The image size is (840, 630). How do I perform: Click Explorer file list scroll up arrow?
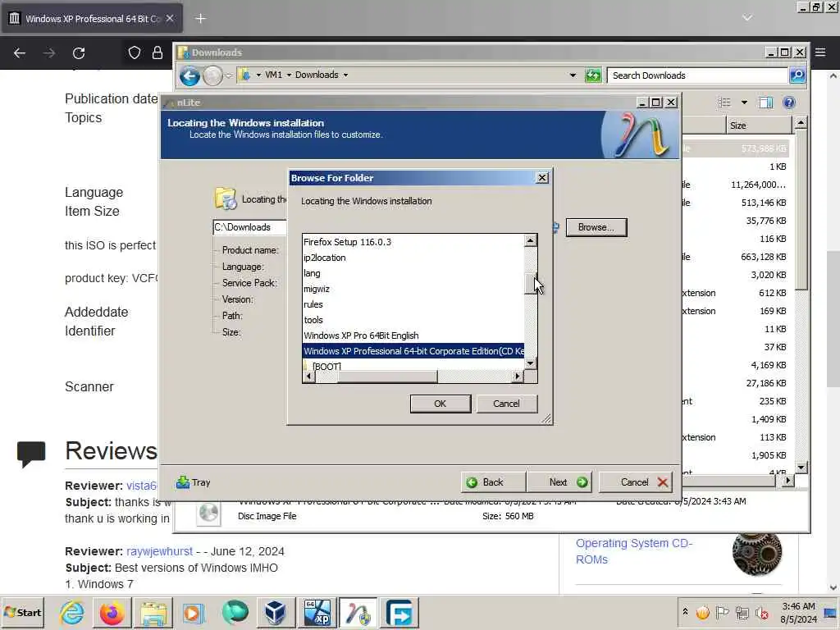801,123
